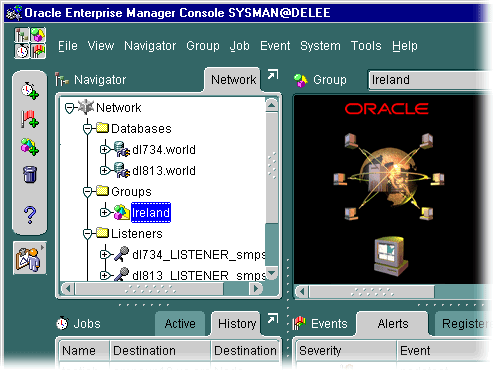Switch to the Registered events tab

coord(464,324)
